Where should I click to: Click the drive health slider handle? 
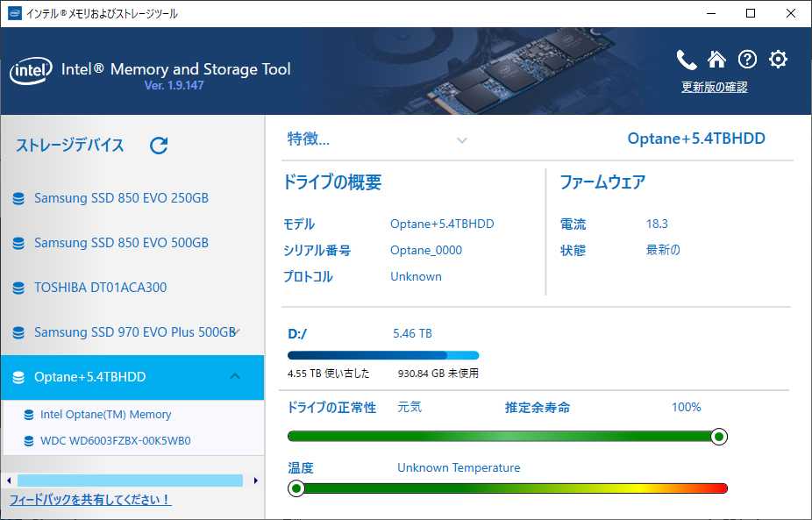click(x=719, y=437)
